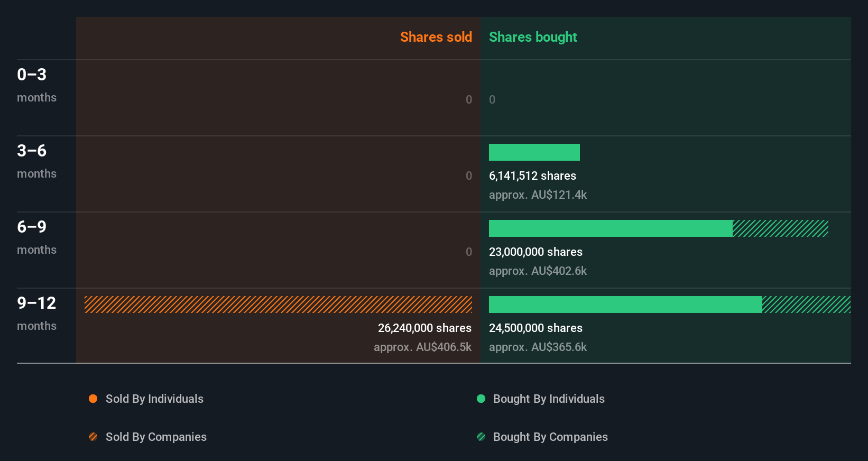868x461 pixels.
Task: Click the striped Bought By Companies legend icon
Action: click(x=481, y=437)
